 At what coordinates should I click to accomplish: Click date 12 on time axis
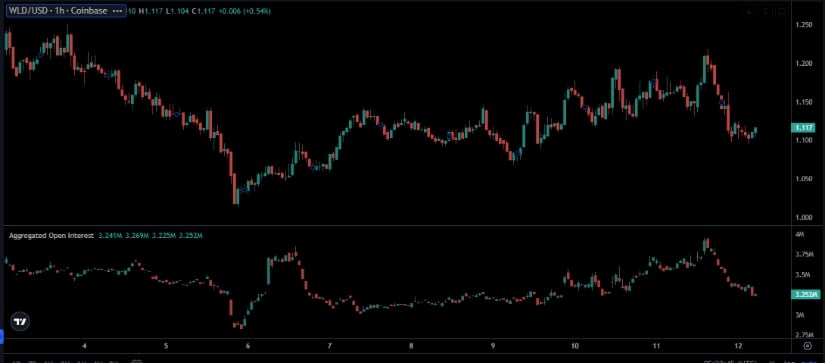click(x=738, y=346)
